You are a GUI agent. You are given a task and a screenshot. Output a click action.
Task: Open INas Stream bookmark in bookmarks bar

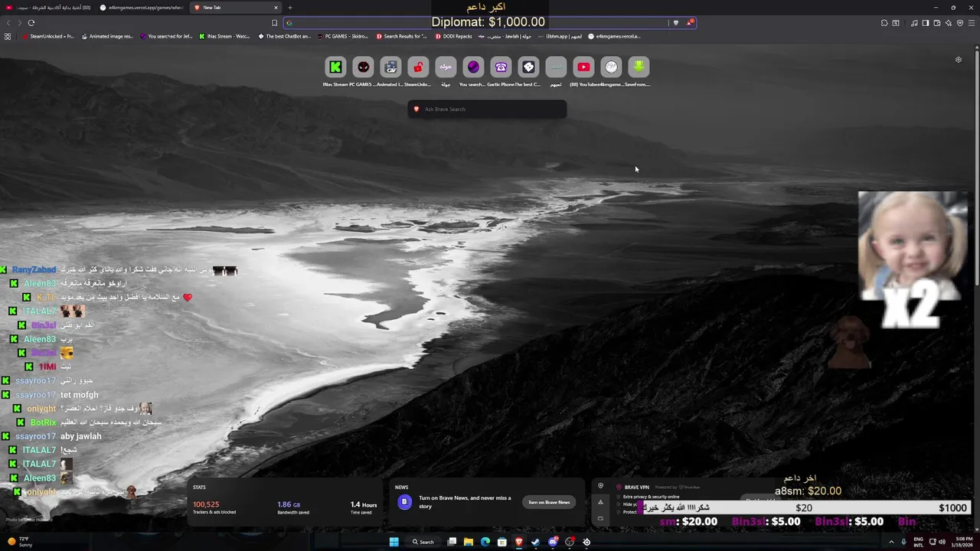(224, 36)
